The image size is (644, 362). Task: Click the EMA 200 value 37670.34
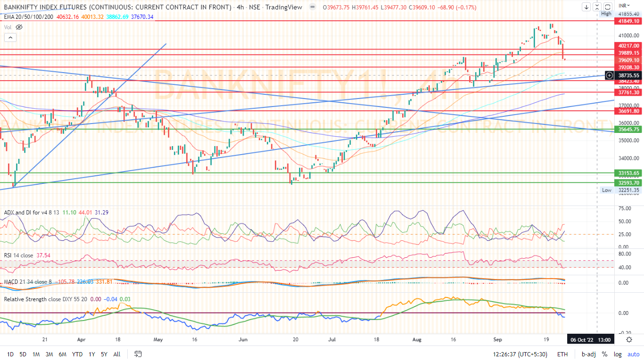coord(142,16)
